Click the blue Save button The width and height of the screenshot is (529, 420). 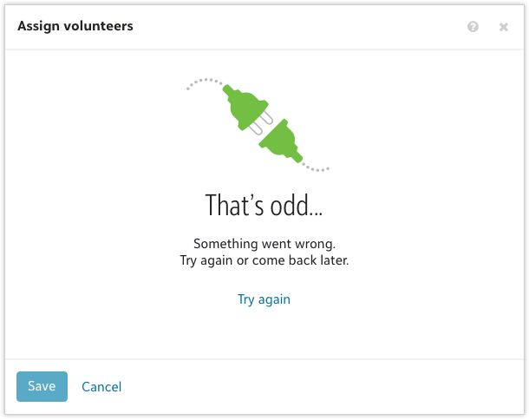point(42,386)
